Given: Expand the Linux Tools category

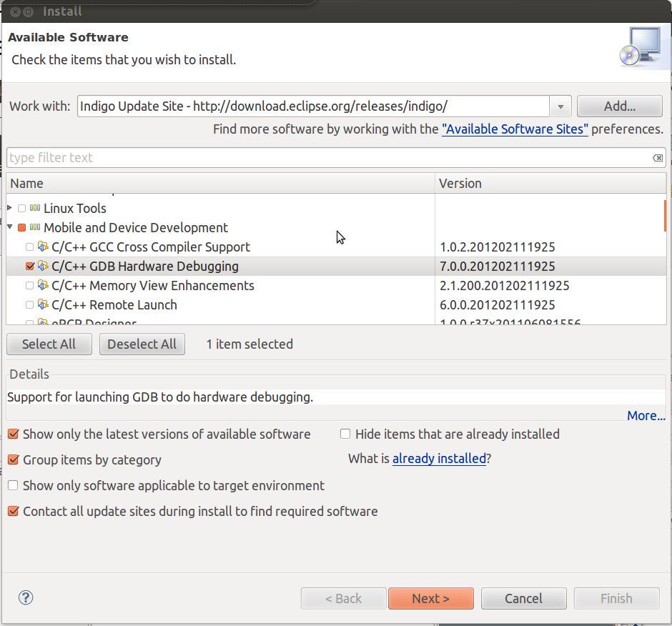Looking at the screenshot, I should click(9, 208).
